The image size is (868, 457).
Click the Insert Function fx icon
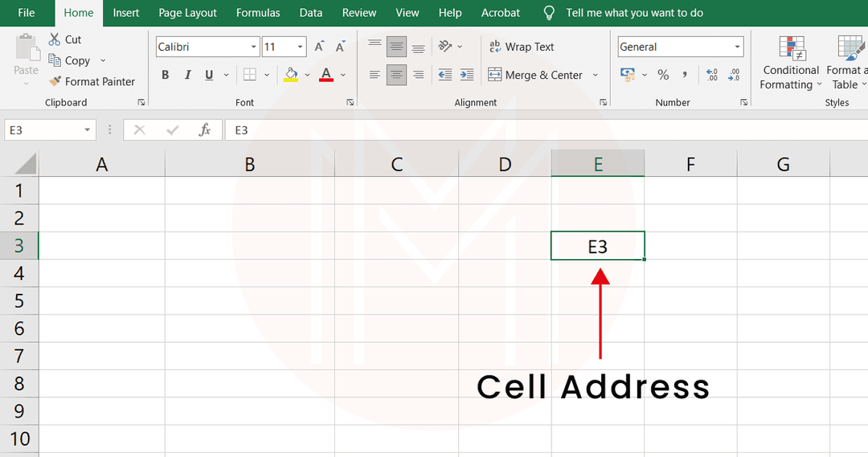[x=205, y=130]
